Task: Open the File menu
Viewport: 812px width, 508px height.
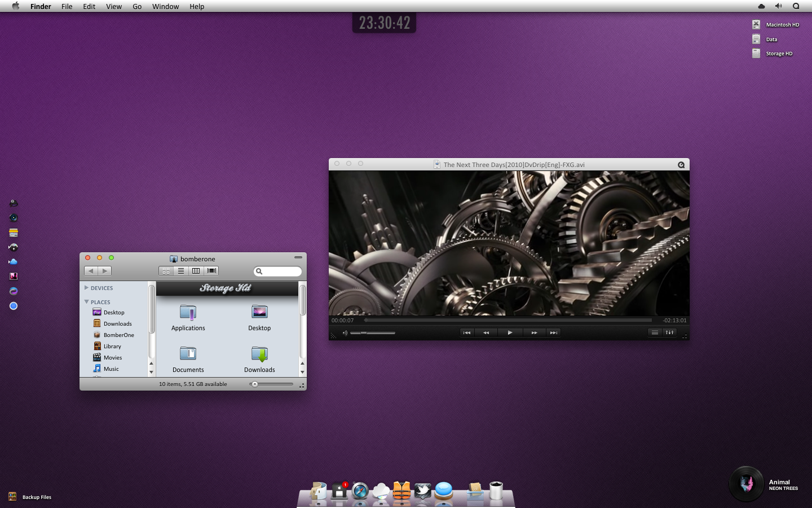Action: click(67, 6)
